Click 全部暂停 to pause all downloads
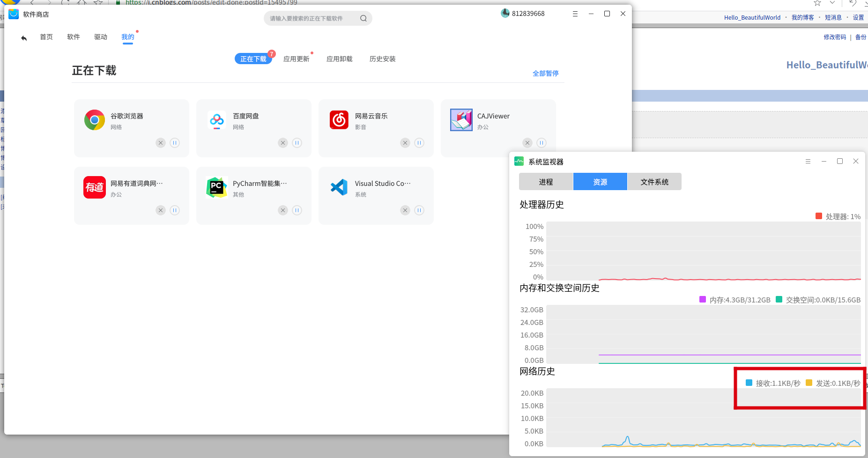The height and width of the screenshot is (458, 868). pos(546,74)
